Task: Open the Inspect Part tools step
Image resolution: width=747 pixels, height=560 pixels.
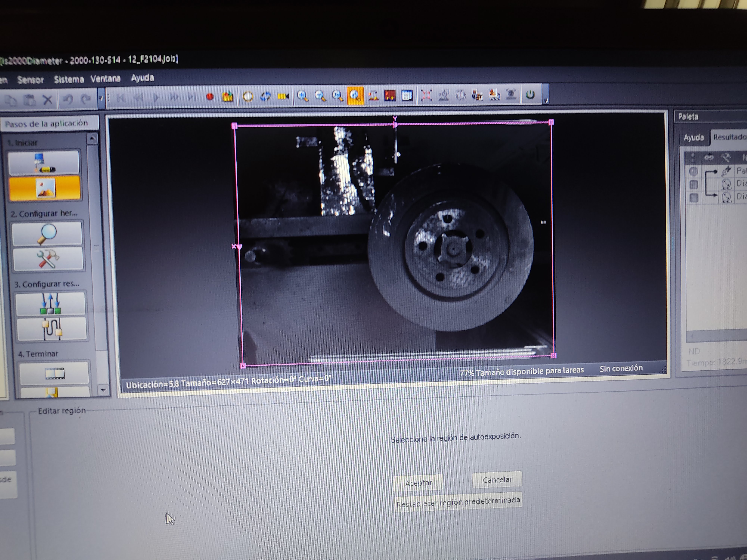Action: (48, 259)
